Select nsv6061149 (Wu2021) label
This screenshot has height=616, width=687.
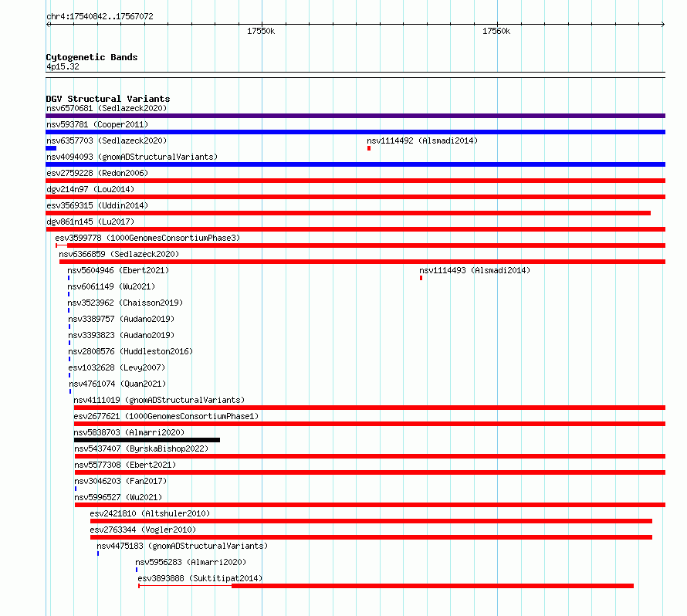111,286
